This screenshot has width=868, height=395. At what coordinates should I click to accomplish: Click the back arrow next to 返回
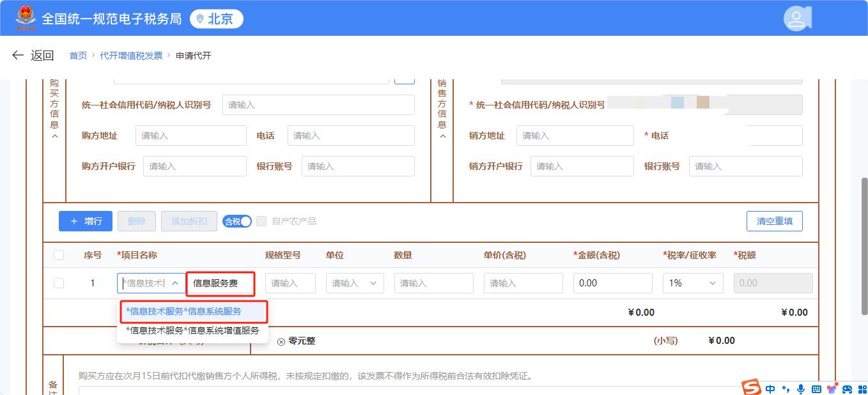[x=18, y=56]
